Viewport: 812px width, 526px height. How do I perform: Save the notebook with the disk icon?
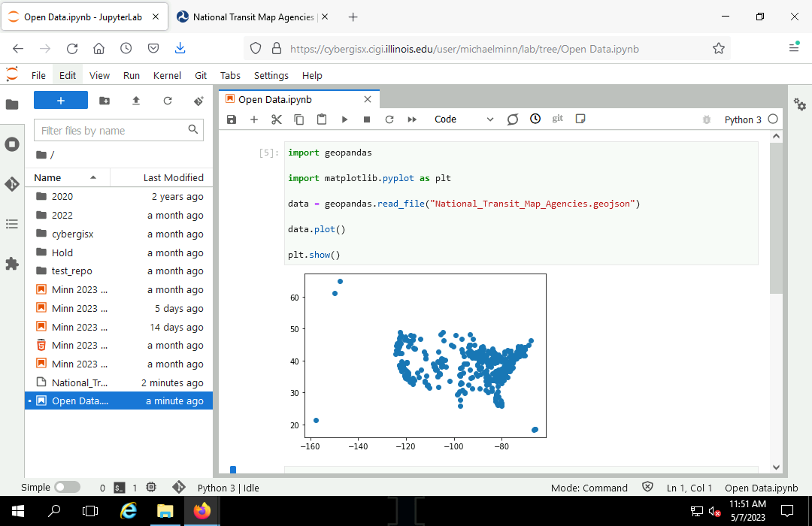click(232, 119)
